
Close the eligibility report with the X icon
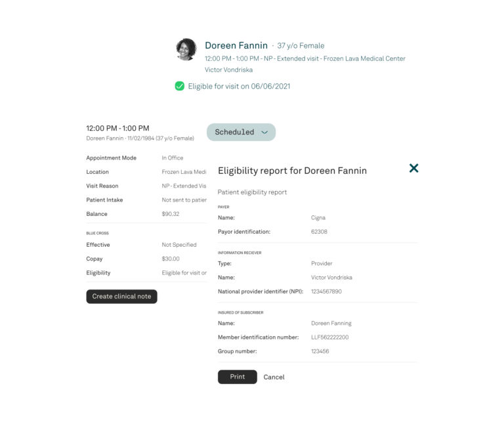pyautogui.click(x=413, y=168)
